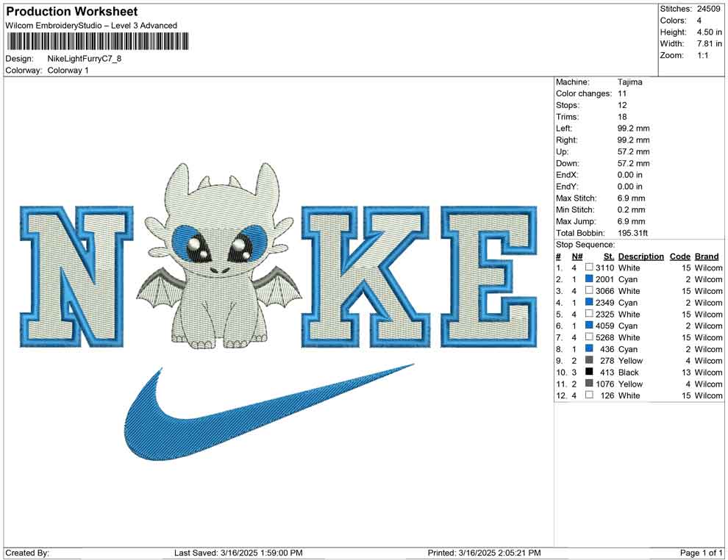
Task: Click the Page 1 of 1 indicator
Action: (701, 553)
